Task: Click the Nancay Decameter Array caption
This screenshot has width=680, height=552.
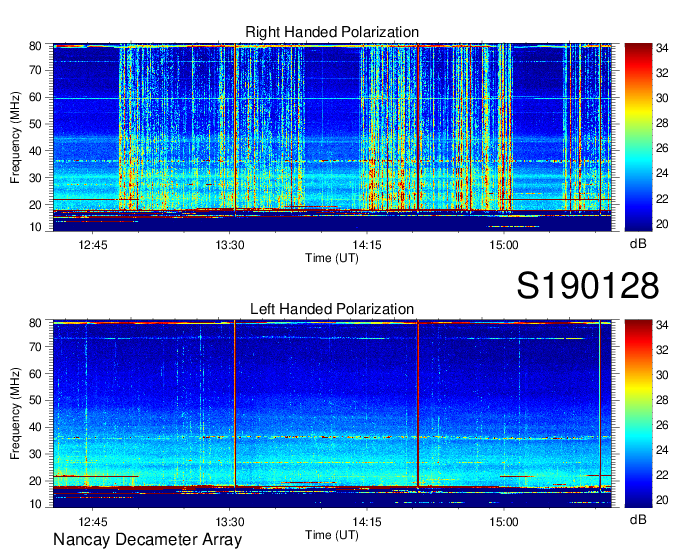Action: 147,540
